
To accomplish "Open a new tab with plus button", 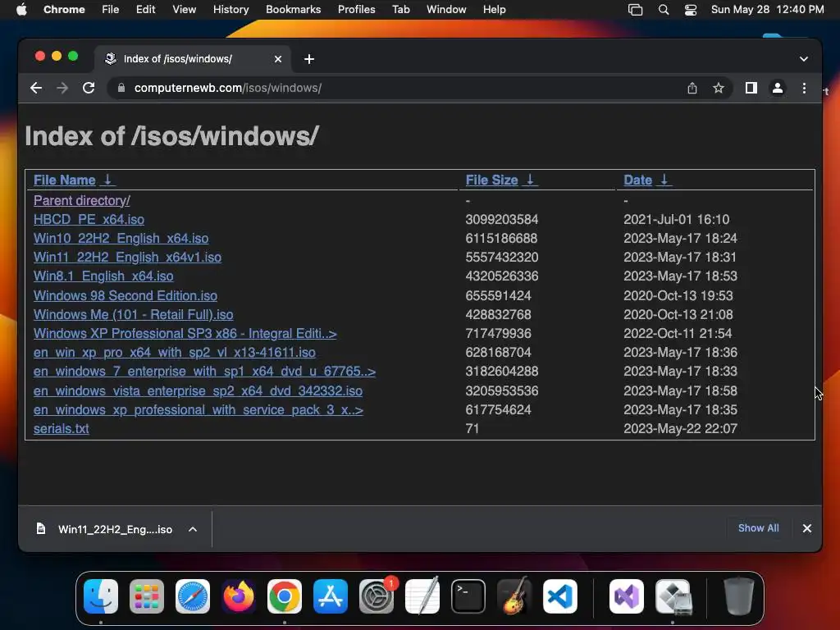I will pos(309,59).
